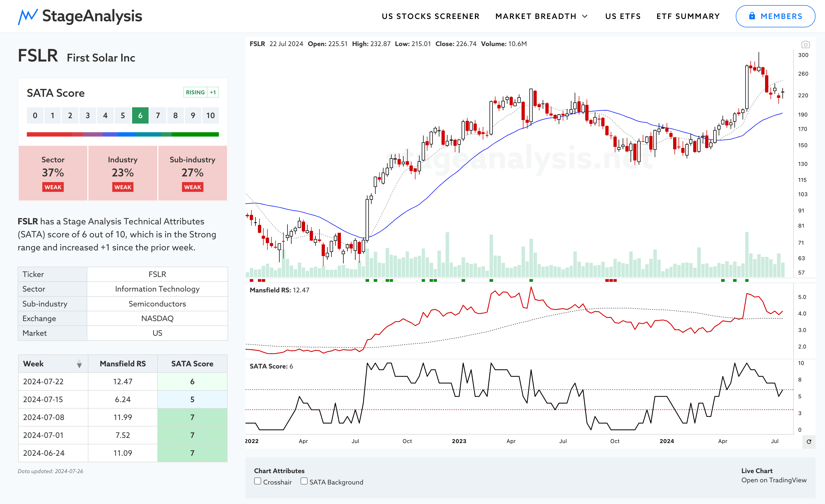
Task: Click the RISING +1 badge
Action: pos(201,92)
